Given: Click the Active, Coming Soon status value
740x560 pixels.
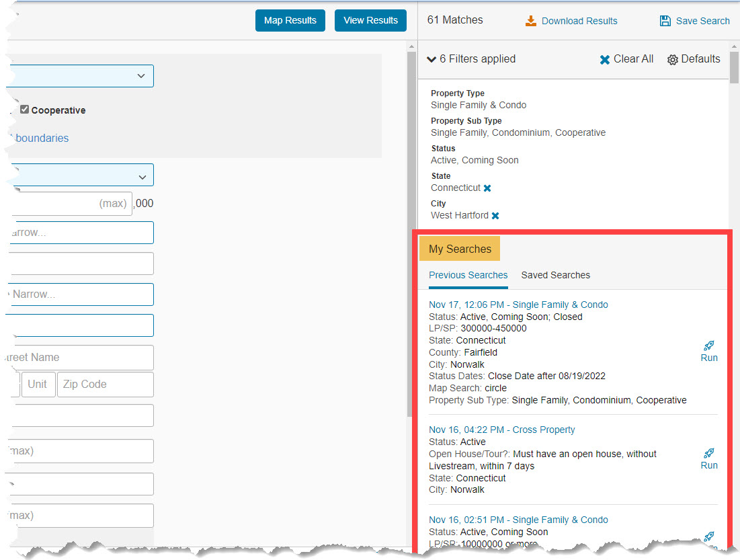Looking at the screenshot, I should tap(475, 160).
